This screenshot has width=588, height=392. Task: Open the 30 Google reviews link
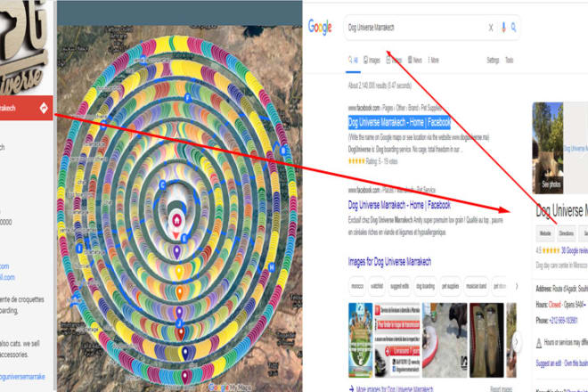tap(575, 250)
